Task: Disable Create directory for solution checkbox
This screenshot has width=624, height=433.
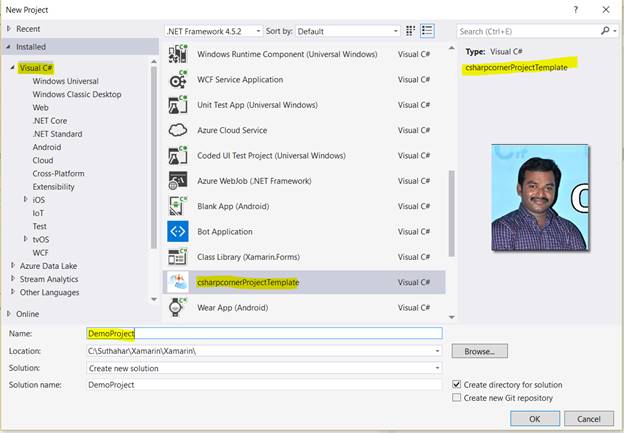Action: point(456,384)
